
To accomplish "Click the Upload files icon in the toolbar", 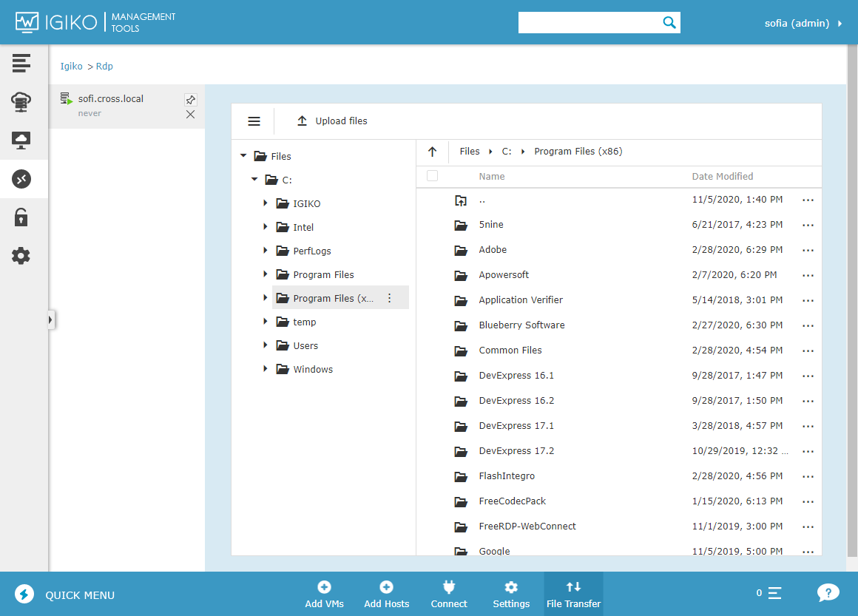I will click(x=302, y=120).
